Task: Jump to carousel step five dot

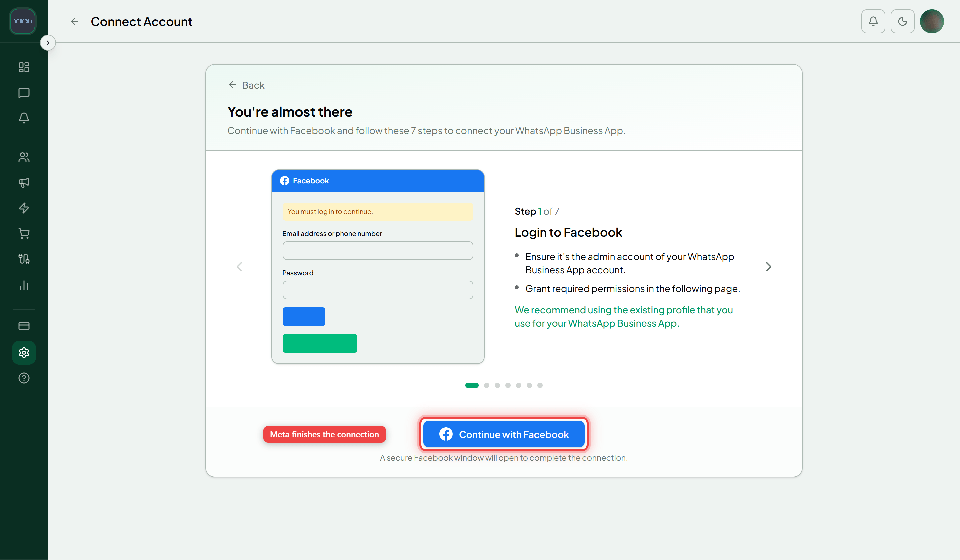Action: click(x=518, y=385)
